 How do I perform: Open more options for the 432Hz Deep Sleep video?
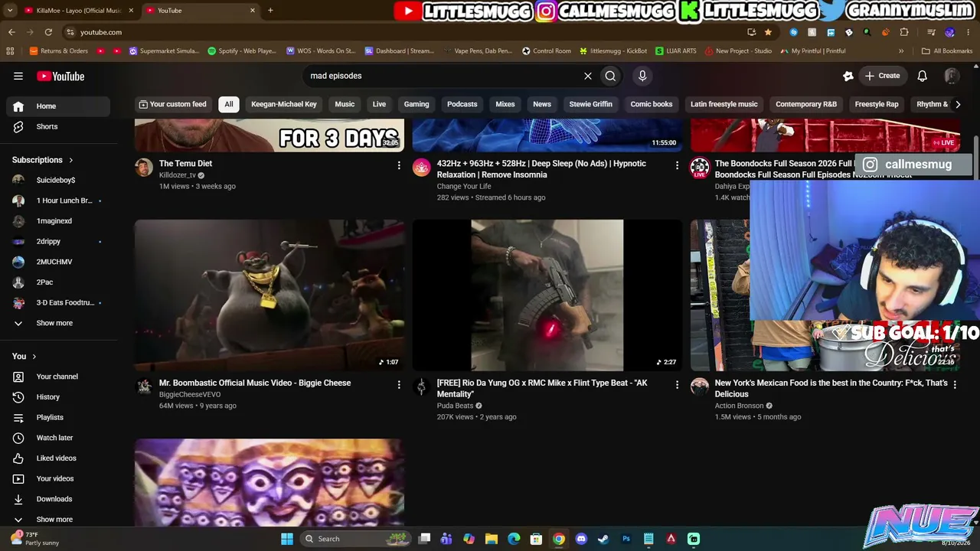click(677, 165)
